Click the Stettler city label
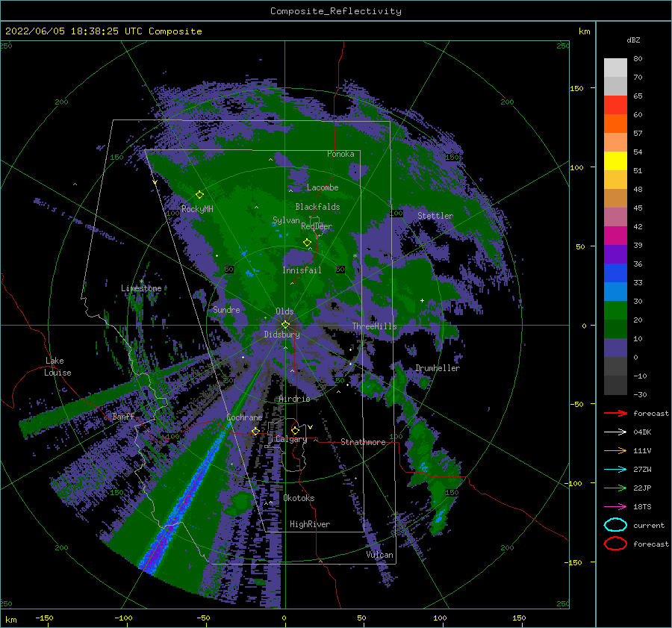The image size is (672, 628). click(435, 216)
